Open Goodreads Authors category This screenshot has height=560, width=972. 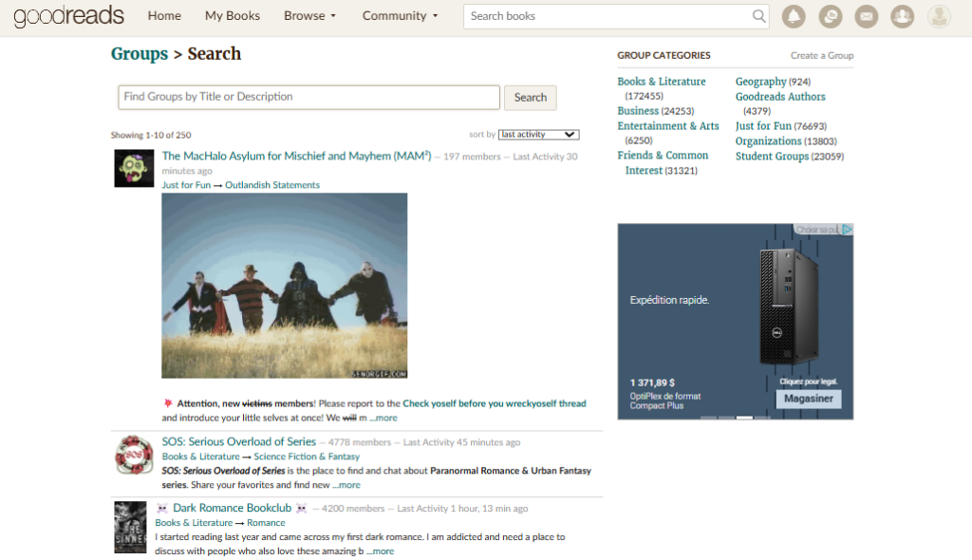click(x=780, y=97)
